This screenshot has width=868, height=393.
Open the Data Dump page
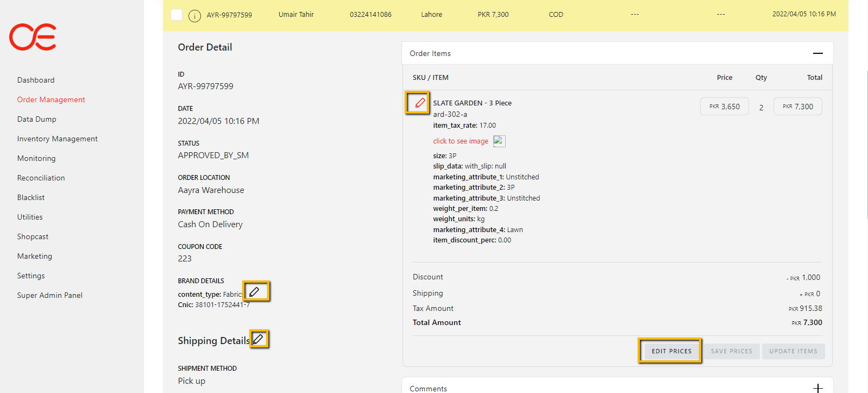[37, 119]
